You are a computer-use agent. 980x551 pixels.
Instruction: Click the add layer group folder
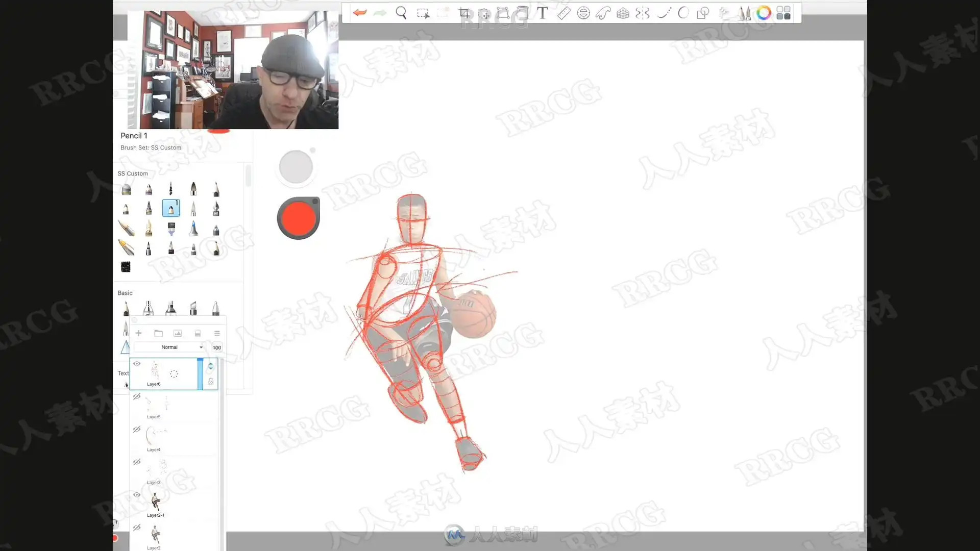(158, 333)
